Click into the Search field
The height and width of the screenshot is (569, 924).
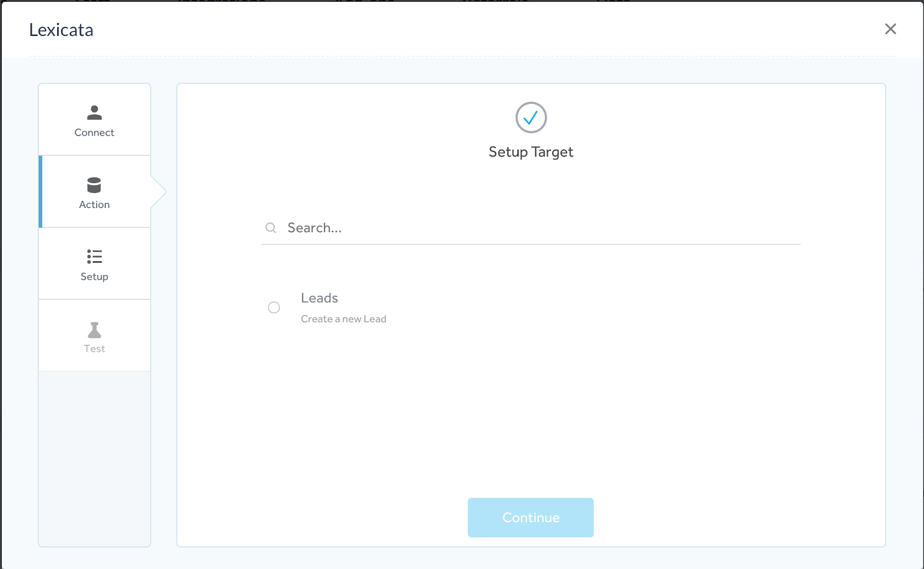[531, 228]
